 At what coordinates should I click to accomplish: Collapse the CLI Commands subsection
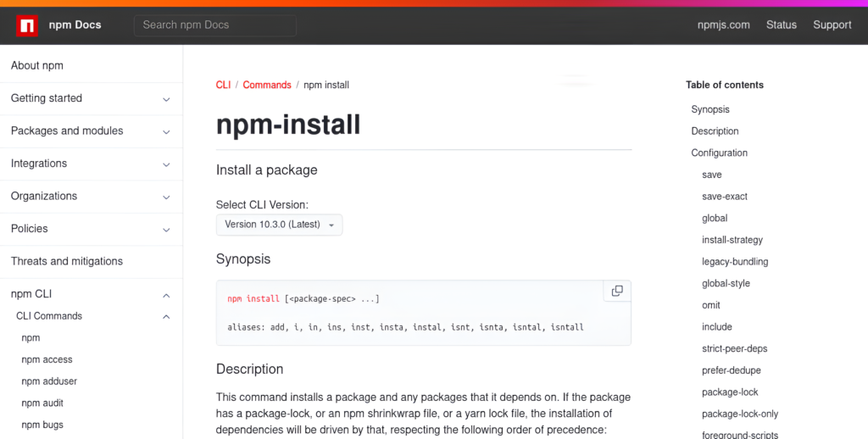click(166, 317)
